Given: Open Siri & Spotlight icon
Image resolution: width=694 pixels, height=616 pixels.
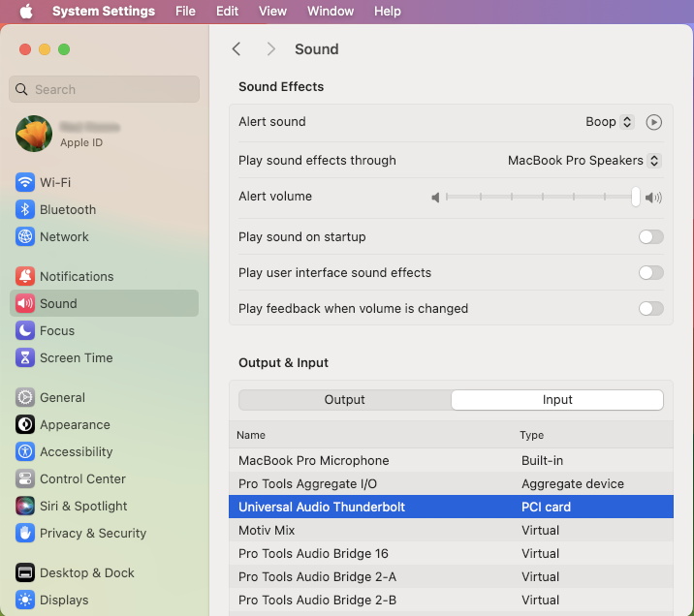Looking at the screenshot, I should point(25,506).
